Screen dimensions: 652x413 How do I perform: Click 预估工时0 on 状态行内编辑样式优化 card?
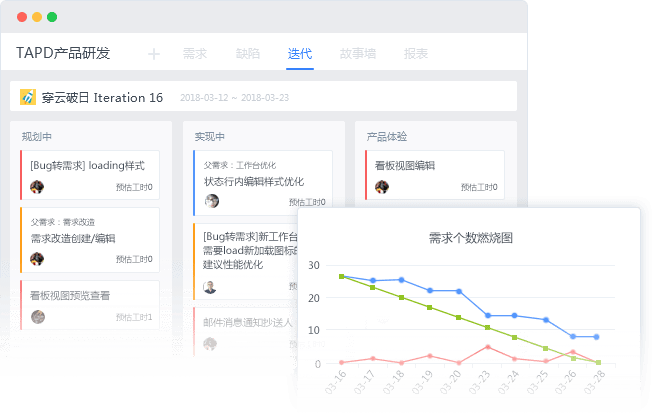tap(307, 202)
